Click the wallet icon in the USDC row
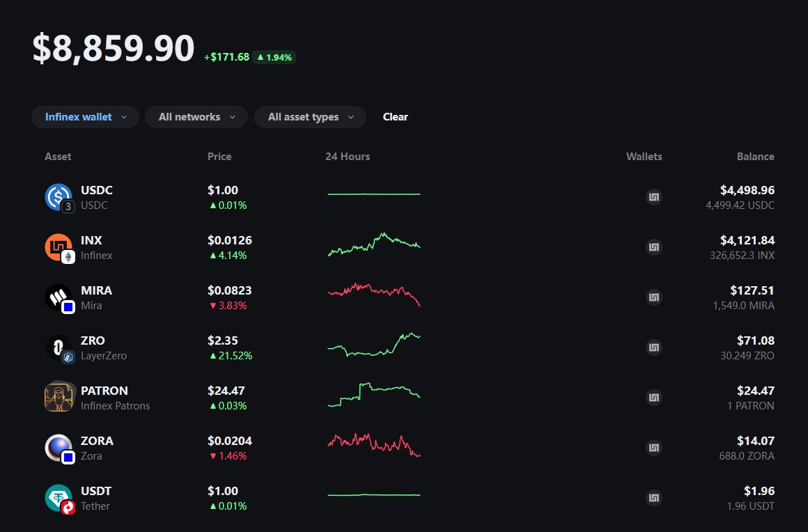Screen dimensions: 808x532 pyautogui.click(x=654, y=197)
